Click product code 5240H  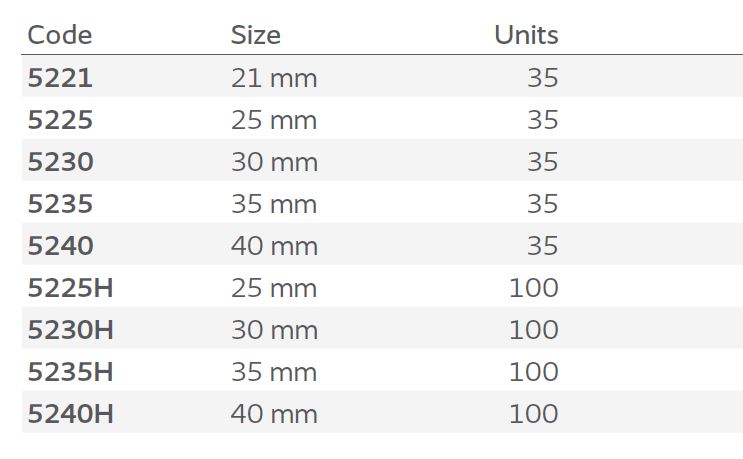[x=70, y=414]
